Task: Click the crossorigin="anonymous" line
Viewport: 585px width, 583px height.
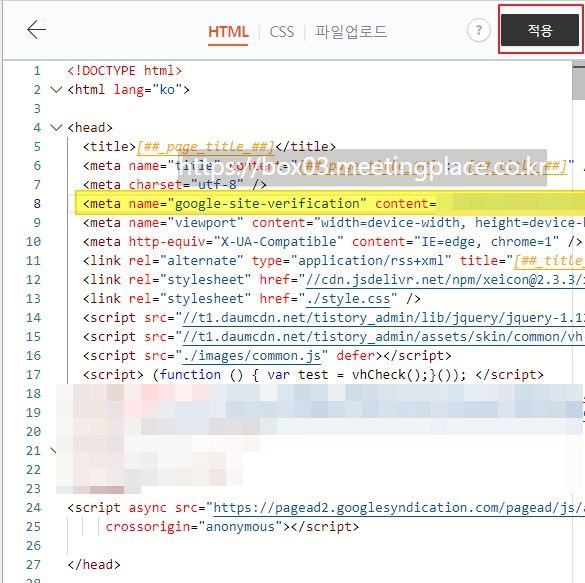Action: coord(232,527)
